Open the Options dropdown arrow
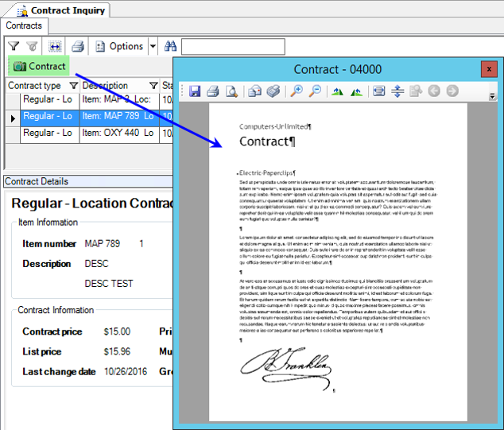Image resolution: width=504 pixels, height=430 pixels. 153,47
